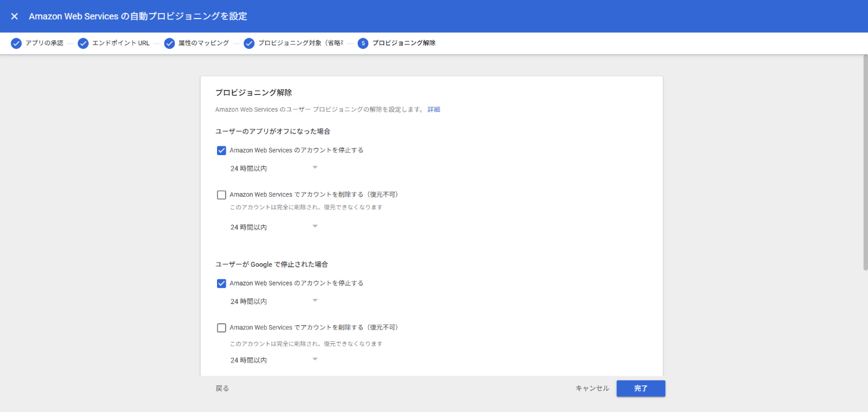This screenshot has width=868, height=412.
Task: Check delete account under suspended in Google
Action: click(221, 328)
